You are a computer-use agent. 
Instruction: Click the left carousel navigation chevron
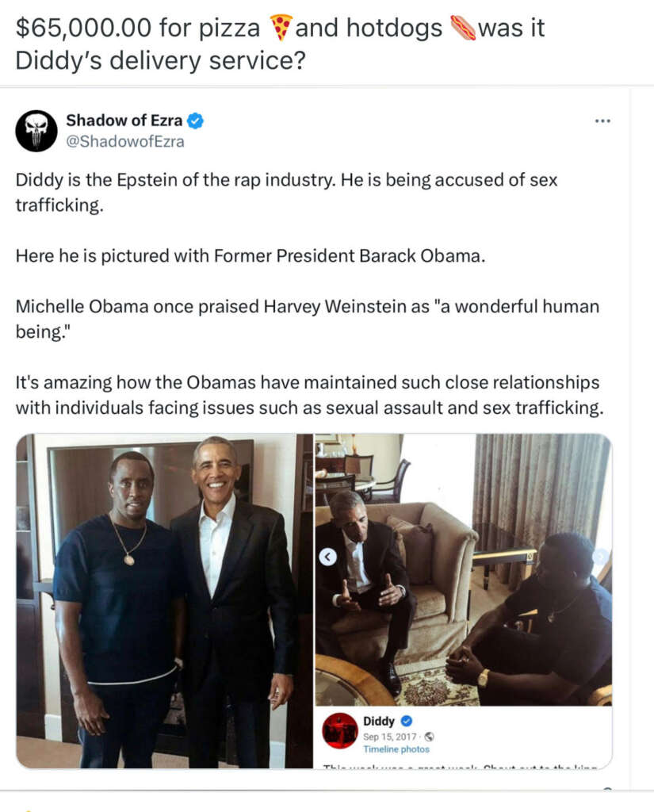click(x=327, y=557)
